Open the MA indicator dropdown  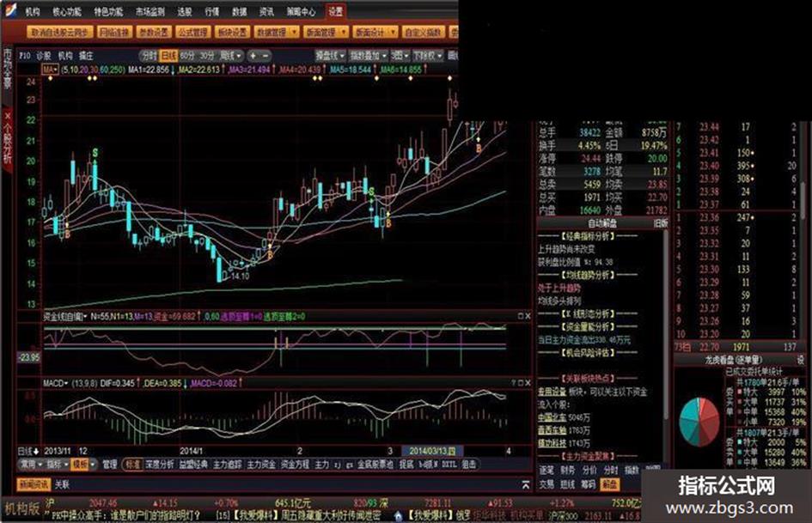[50, 69]
